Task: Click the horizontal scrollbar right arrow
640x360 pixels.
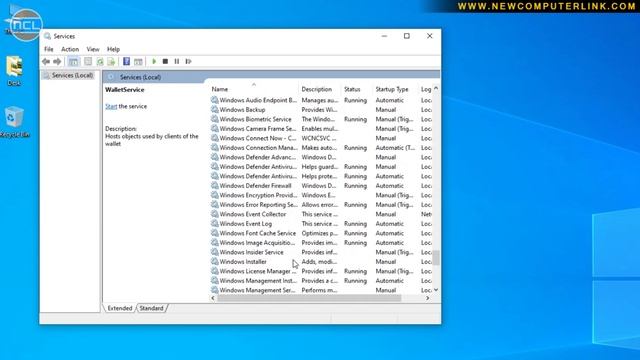Action: click(x=427, y=298)
